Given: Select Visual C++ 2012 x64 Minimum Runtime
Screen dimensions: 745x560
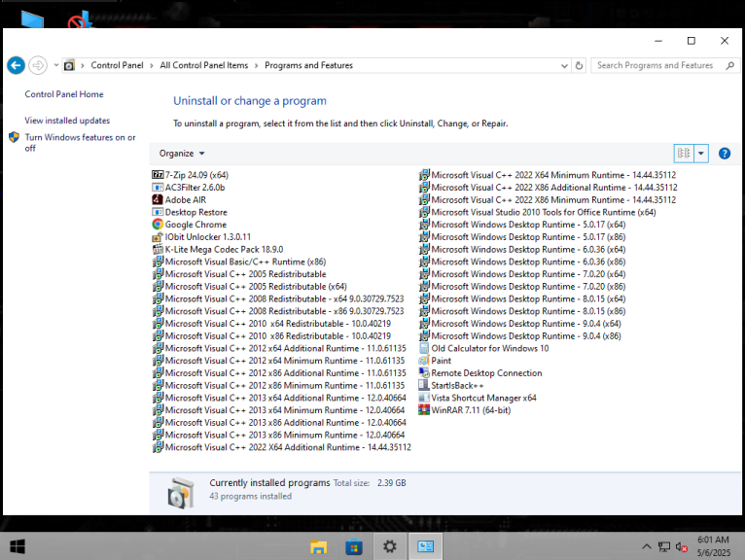Looking at the screenshot, I should pos(278,361).
